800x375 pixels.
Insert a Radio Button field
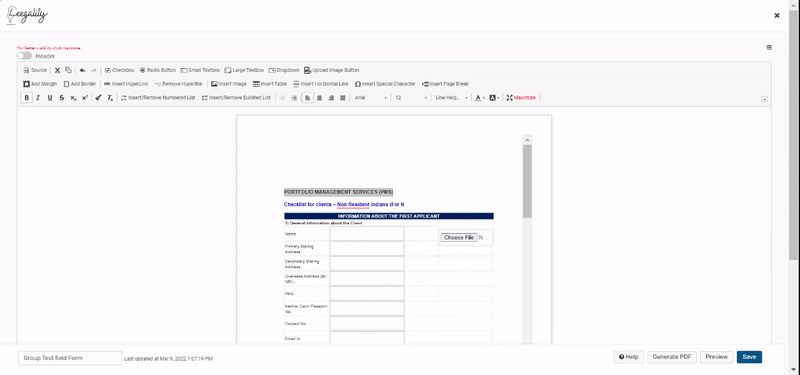click(158, 70)
